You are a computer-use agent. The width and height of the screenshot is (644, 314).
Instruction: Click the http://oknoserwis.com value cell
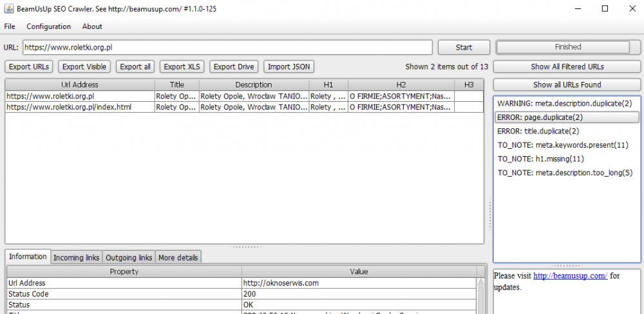tap(359, 283)
